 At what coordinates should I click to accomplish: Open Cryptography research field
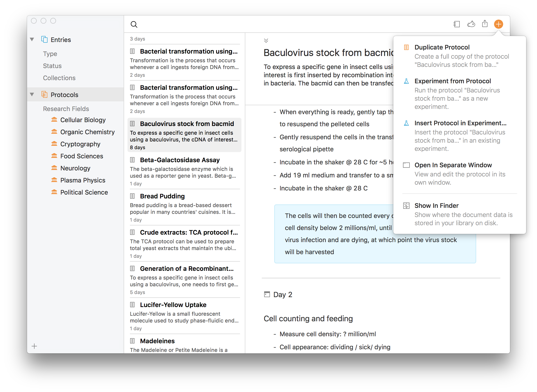click(x=80, y=144)
